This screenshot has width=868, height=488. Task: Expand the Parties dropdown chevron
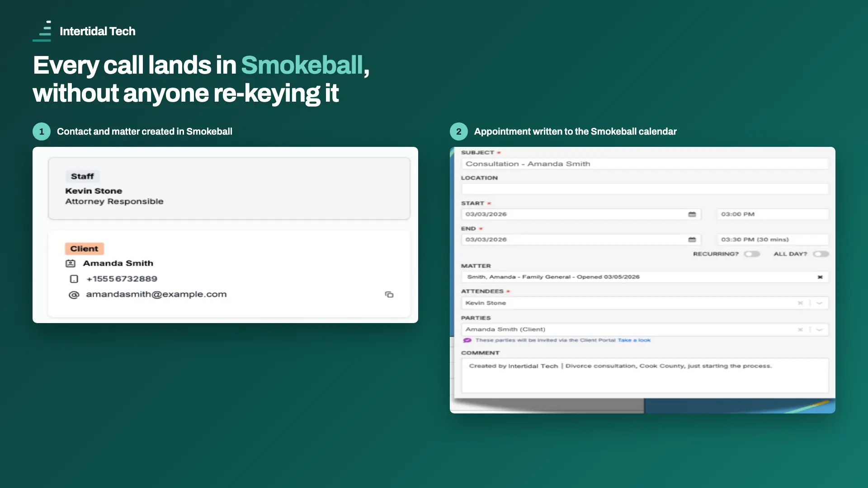[819, 330]
